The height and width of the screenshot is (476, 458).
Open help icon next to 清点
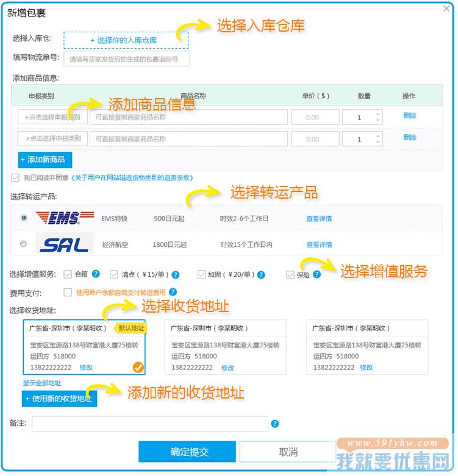pyautogui.click(x=175, y=275)
